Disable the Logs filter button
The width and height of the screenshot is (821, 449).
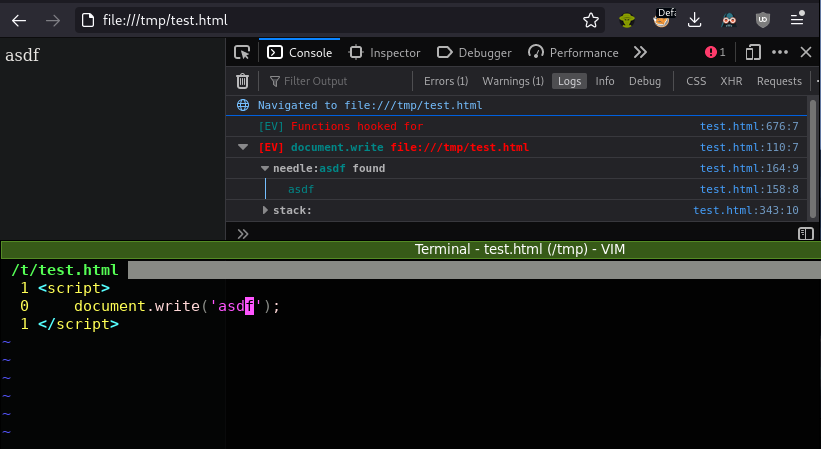569,81
